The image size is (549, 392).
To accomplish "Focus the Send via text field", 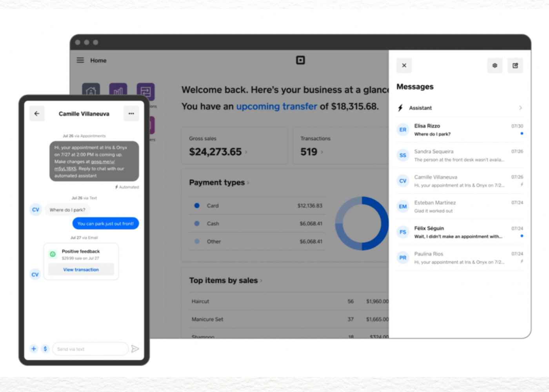I will point(90,349).
